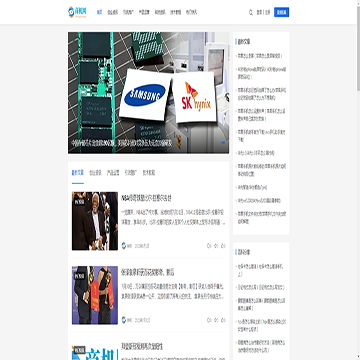Open the register link before blue button

pos(268,13)
